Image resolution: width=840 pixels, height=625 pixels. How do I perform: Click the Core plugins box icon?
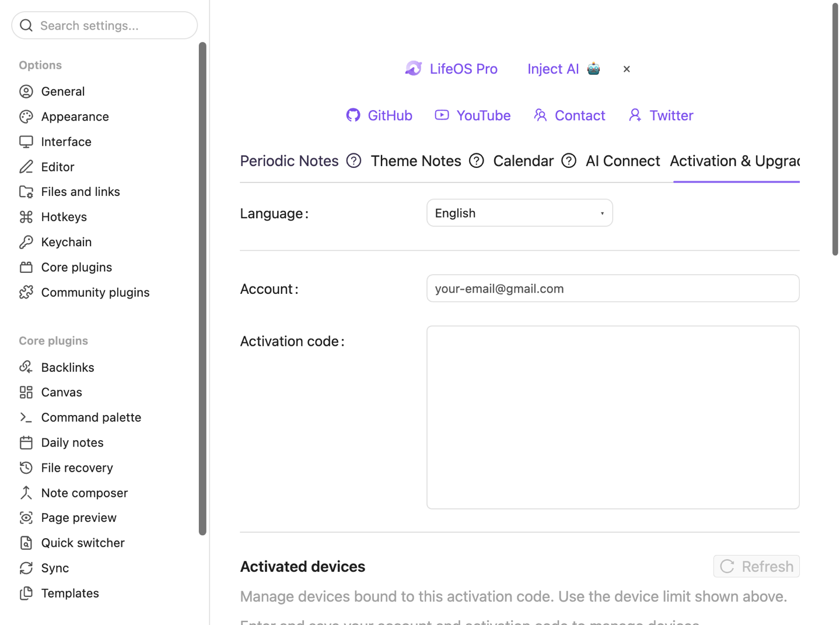coord(26,267)
